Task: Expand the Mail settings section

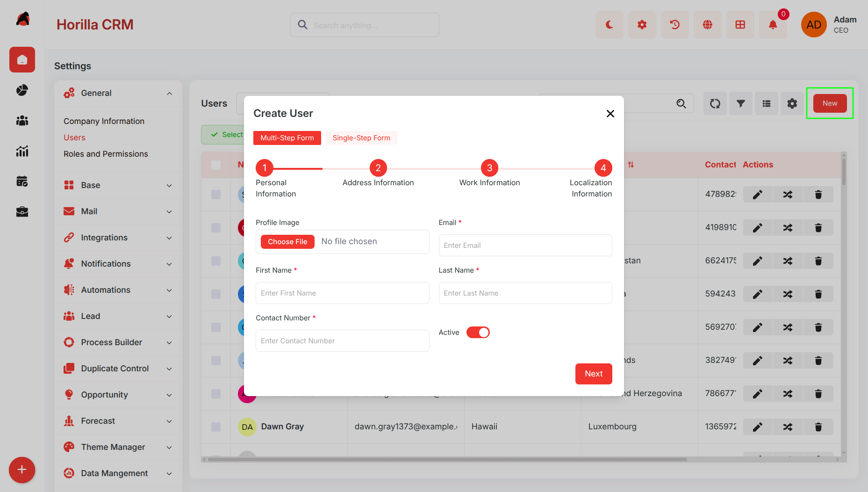Action: click(x=118, y=211)
